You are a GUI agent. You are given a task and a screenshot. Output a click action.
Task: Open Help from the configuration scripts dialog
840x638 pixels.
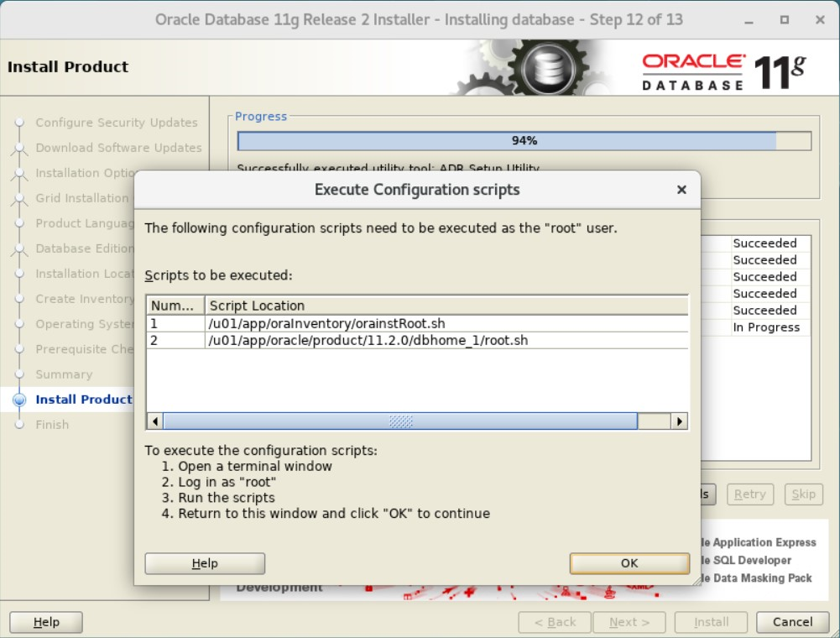(204, 563)
